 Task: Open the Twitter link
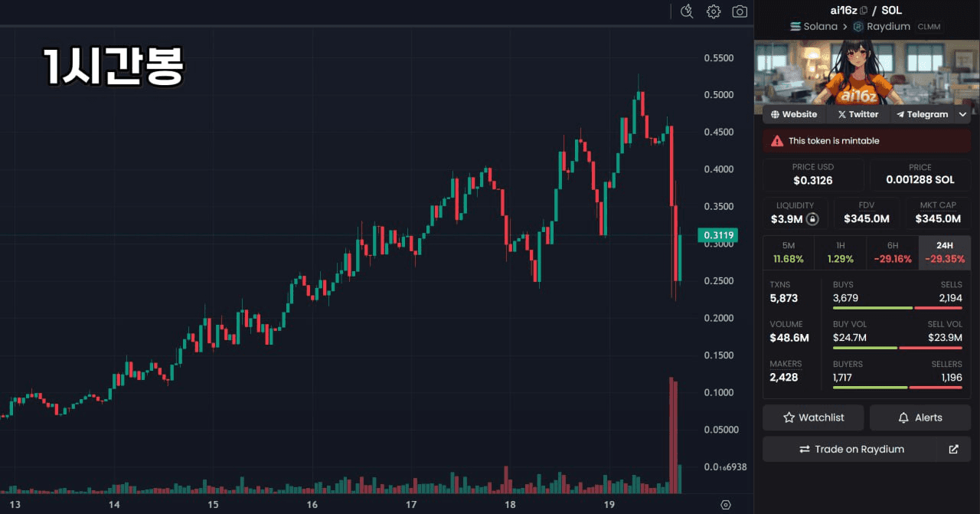click(x=857, y=115)
